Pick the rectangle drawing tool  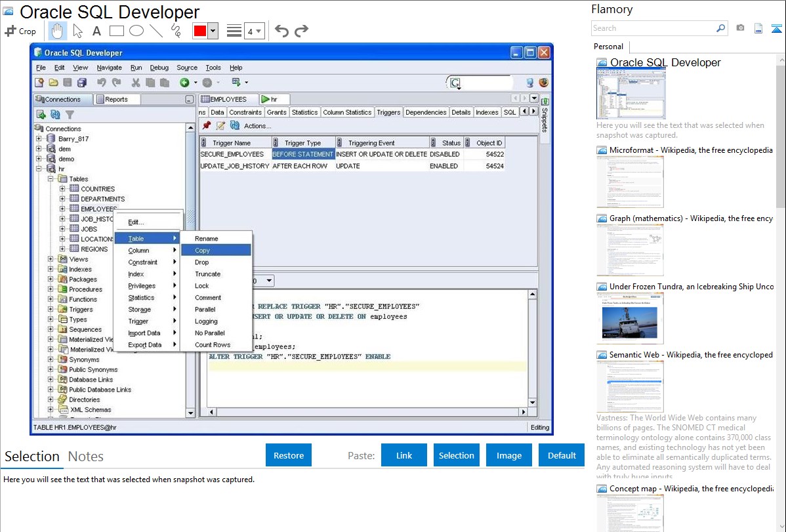point(116,31)
